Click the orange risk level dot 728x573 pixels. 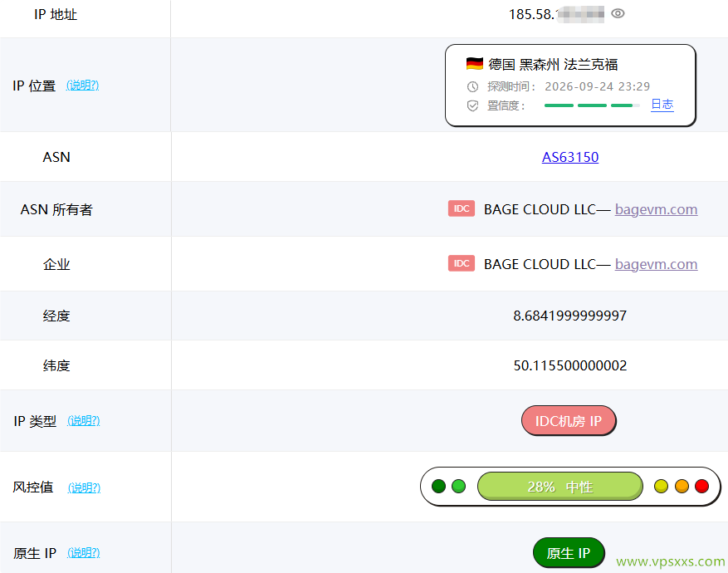point(682,486)
